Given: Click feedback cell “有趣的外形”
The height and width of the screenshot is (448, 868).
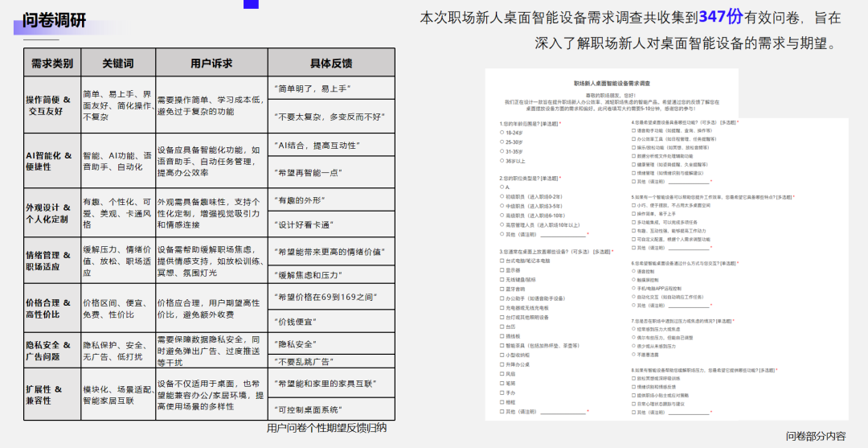Looking at the screenshot, I should 331,199.
